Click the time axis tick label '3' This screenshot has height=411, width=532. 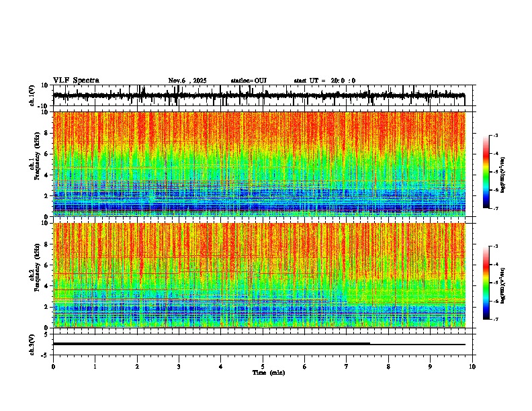coord(179,367)
